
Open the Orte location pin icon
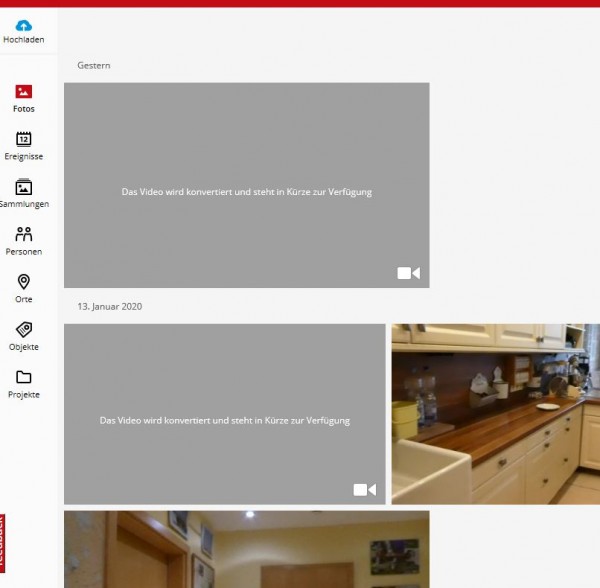24,282
